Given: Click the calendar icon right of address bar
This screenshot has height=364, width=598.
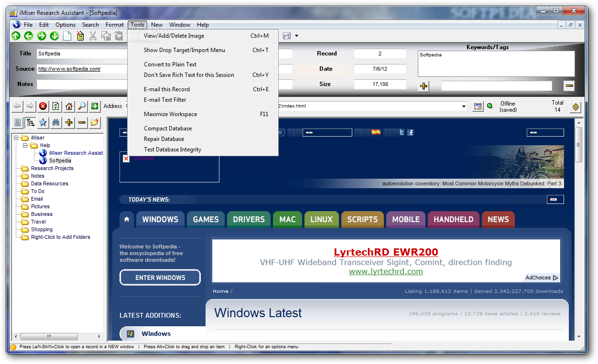Looking at the screenshot, I should [478, 107].
